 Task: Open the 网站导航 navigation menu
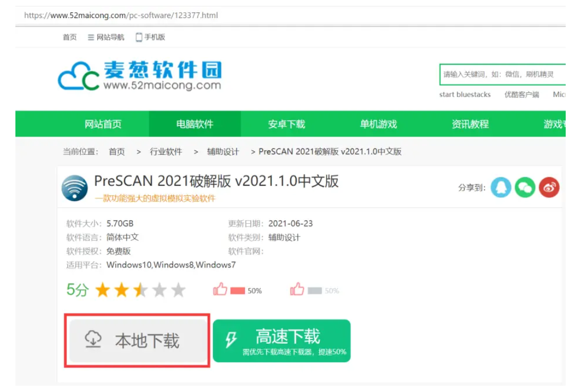[x=110, y=37]
